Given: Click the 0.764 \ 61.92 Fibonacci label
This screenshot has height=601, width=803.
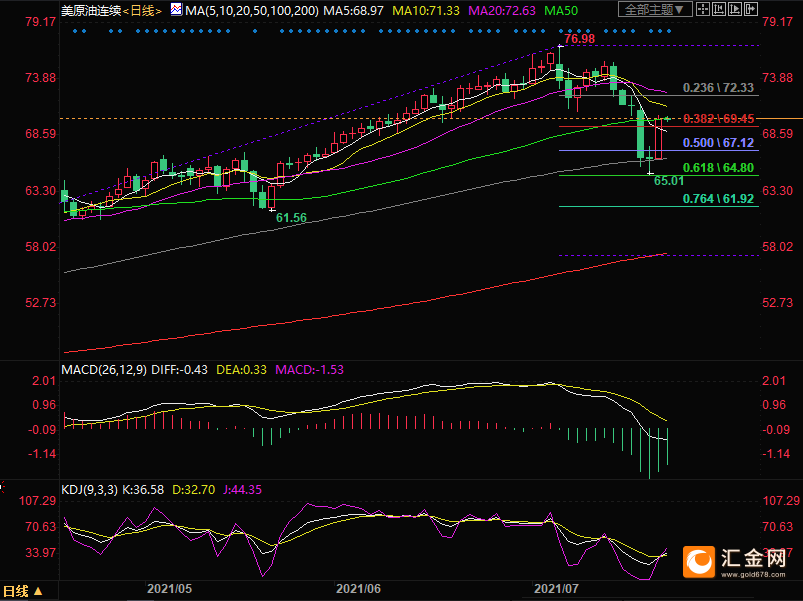Looking at the screenshot, I should click(719, 199).
